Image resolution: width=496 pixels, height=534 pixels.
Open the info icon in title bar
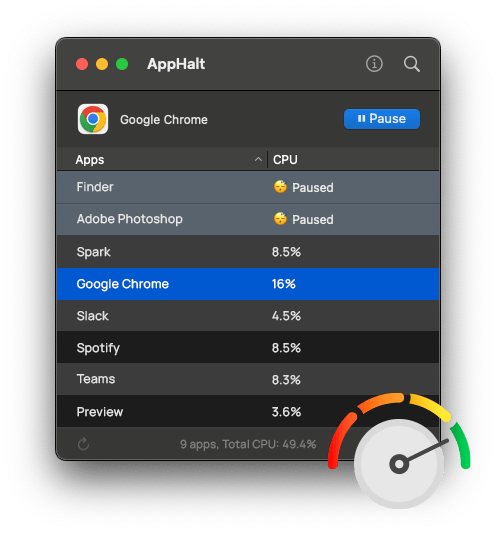coord(374,64)
